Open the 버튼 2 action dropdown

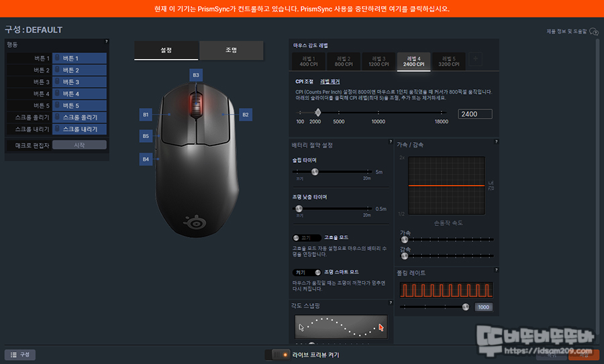pyautogui.click(x=79, y=70)
